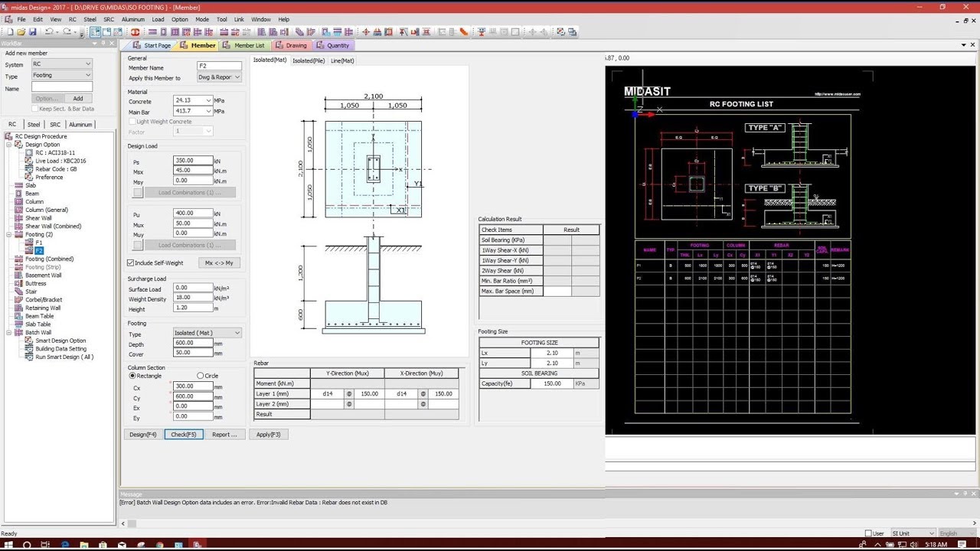Click the Slab Table icon in the tree
This screenshot has height=551, width=980.
pyautogui.click(x=19, y=324)
